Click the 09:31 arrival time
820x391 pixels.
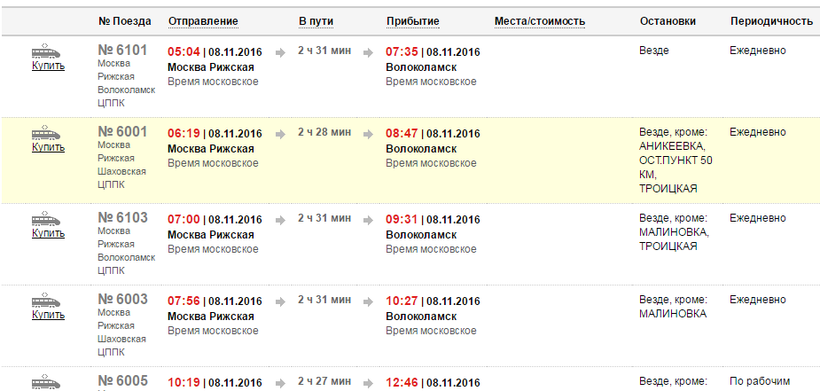402,220
